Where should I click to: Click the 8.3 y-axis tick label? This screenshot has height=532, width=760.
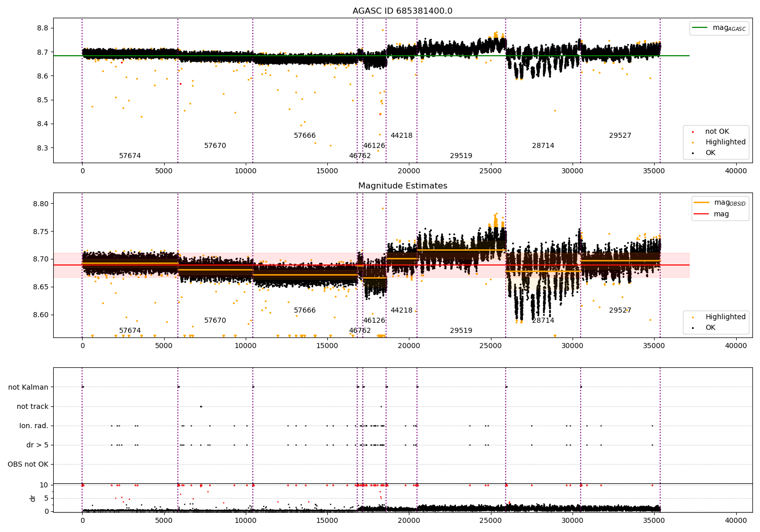tap(42, 148)
